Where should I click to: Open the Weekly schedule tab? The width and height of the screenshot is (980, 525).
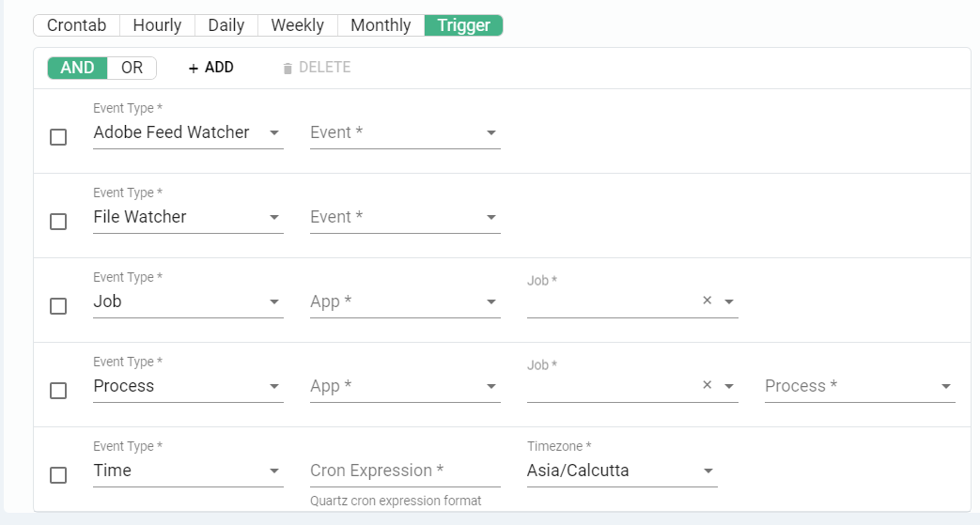point(297,25)
